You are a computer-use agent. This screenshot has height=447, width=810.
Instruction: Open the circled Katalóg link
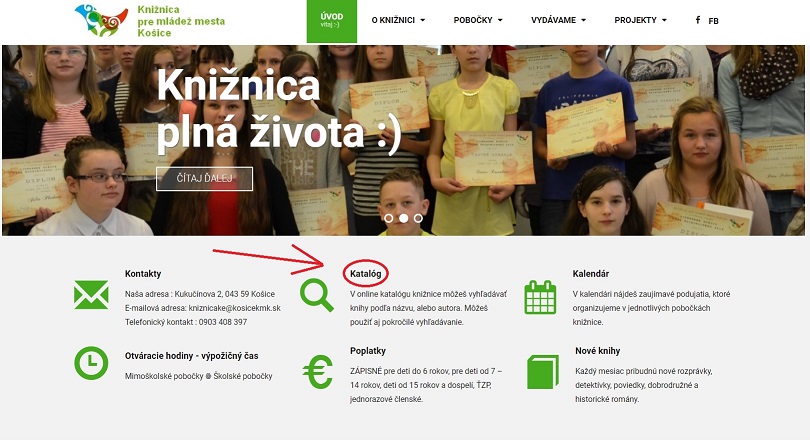366,273
